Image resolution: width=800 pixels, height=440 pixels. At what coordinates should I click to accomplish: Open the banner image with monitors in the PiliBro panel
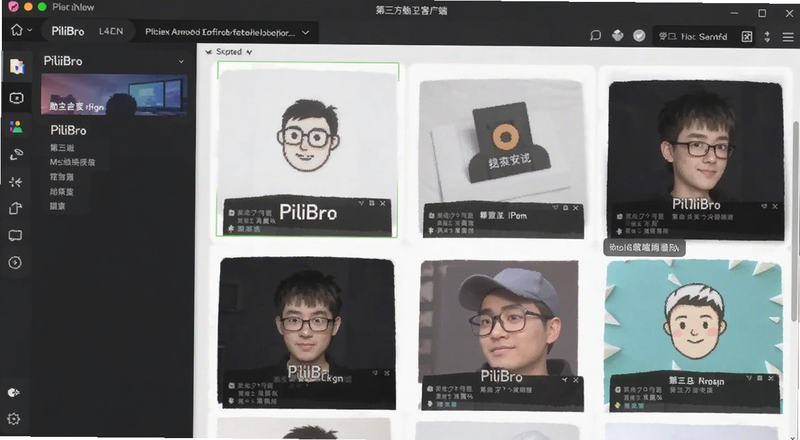pos(114,94)
